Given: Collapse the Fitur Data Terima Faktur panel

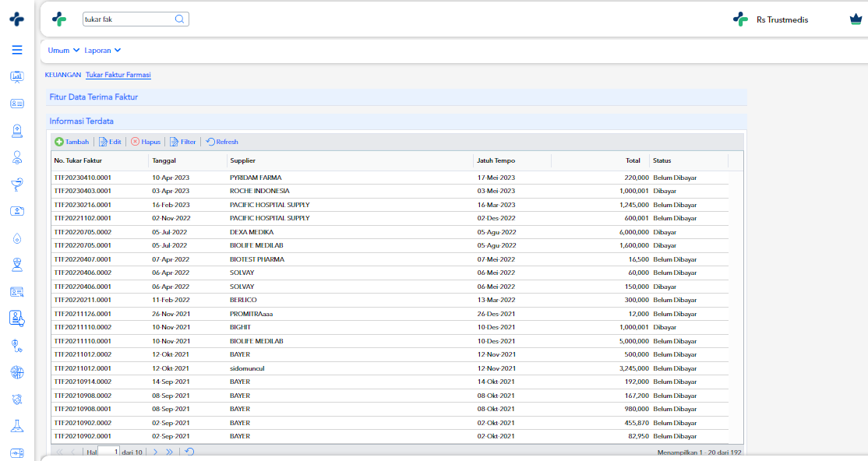Looking at the screenshot, I should pos(397,97).
